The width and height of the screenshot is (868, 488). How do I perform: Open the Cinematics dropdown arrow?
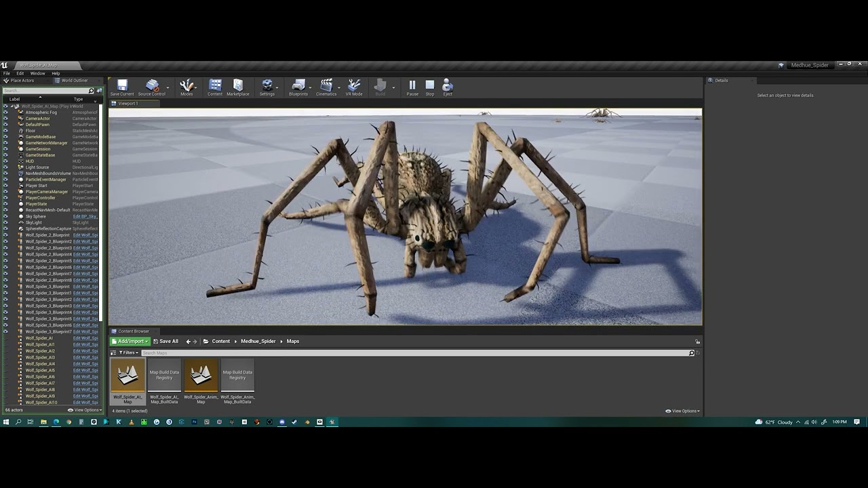tap(339, 87)
